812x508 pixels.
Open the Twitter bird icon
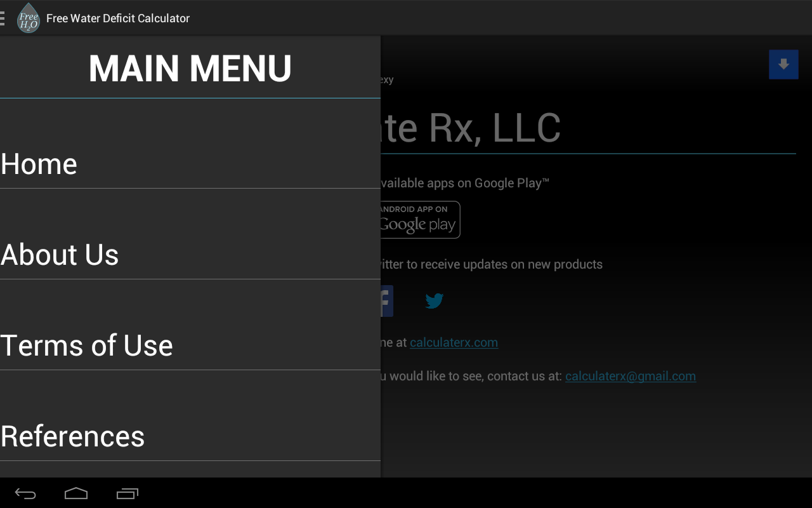434,301
